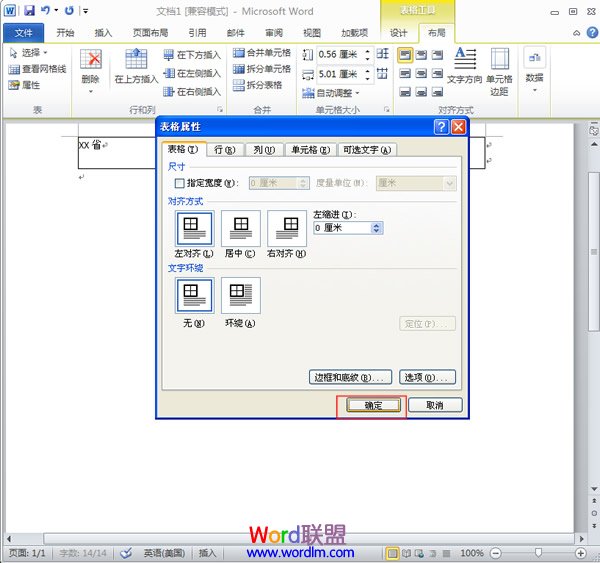Click Merge Cells (合并单元格)
600x563 pixels.
pos(262,52)
